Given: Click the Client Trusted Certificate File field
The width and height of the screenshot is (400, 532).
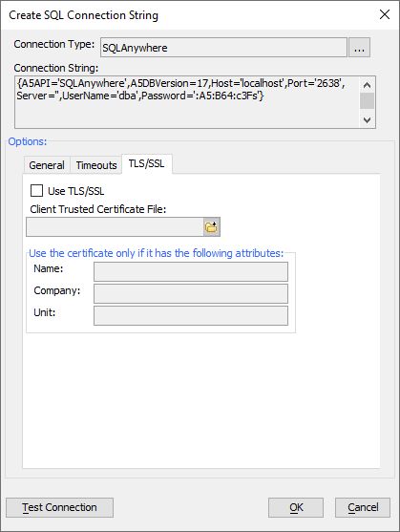Looking at the screenshot, I should coord(115,227).
